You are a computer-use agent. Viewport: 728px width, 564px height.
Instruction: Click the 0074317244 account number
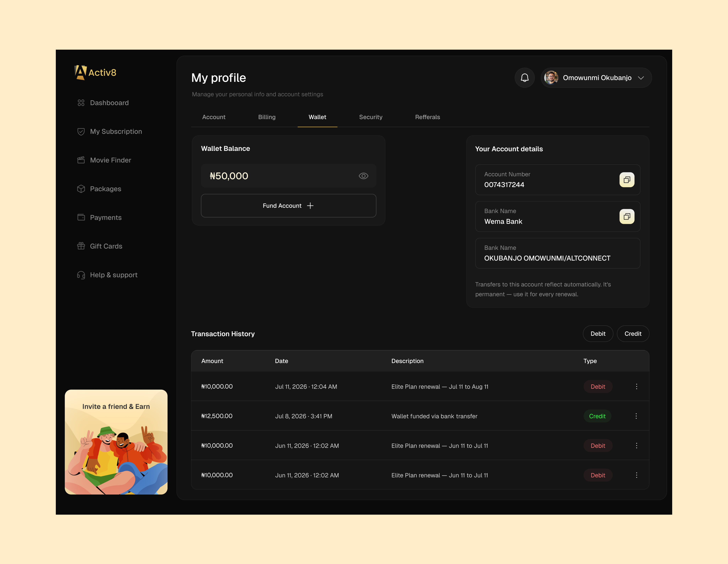coord(504,185)
